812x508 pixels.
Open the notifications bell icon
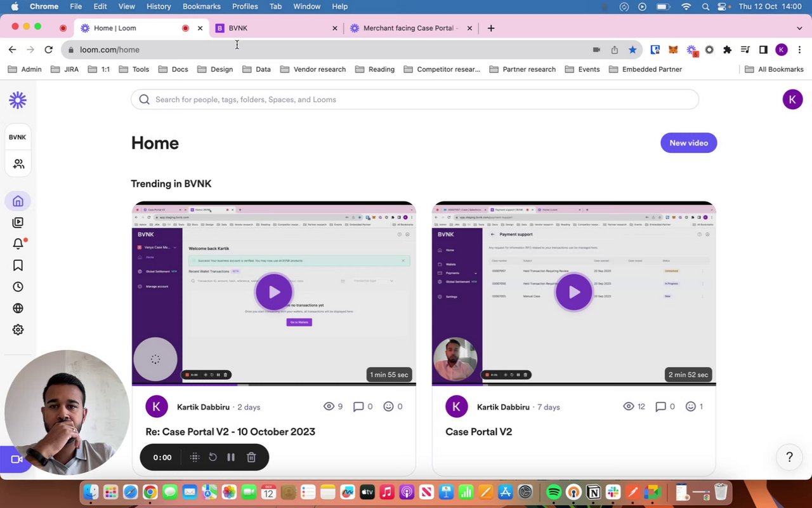(x=18, y=244)
